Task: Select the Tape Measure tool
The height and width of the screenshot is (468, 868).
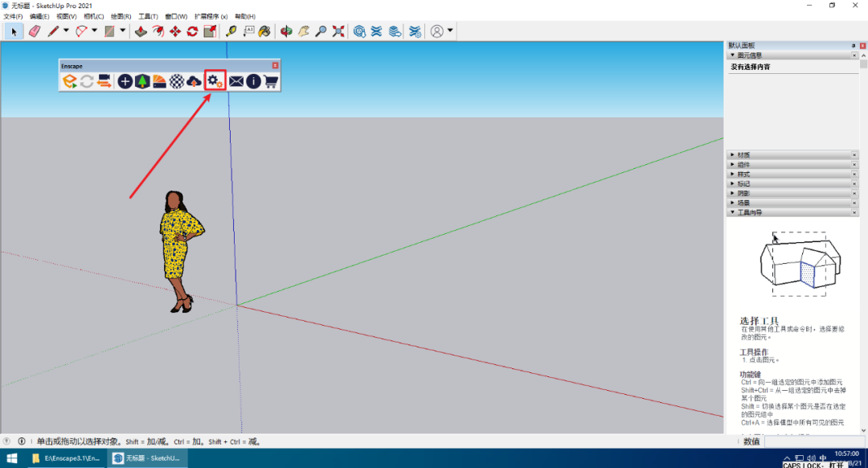Action: coord(231,31)
